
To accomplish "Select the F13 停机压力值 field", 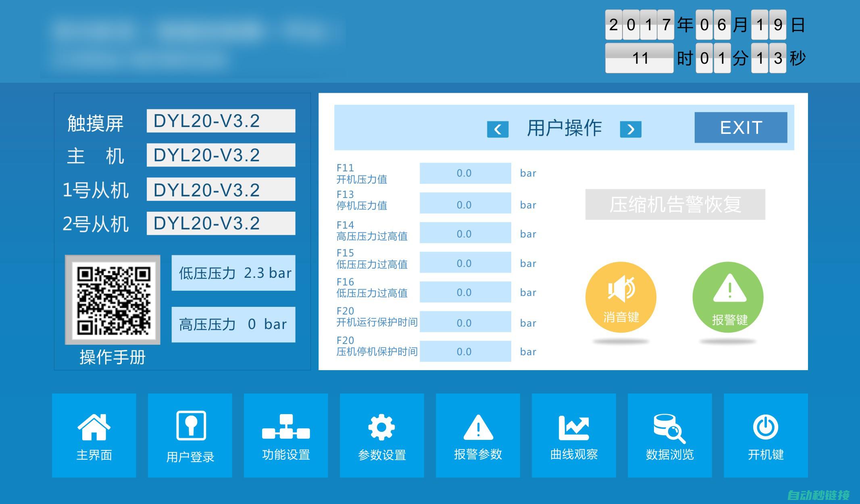I will tap(465, 203).
